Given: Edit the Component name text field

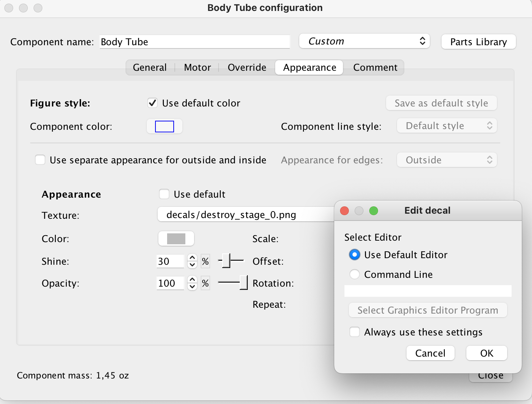Looking at the screenshot, I should point(194,42).
